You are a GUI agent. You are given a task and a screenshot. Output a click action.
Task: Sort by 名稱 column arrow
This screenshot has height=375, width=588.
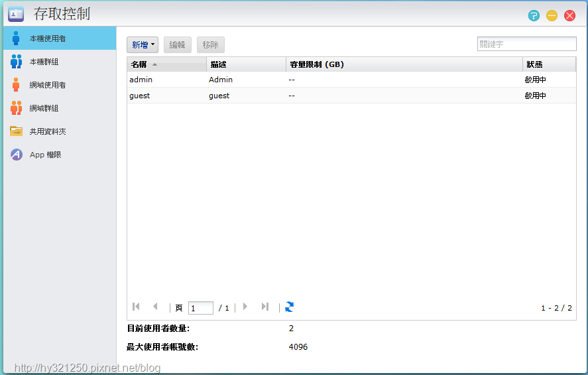pos(154,64)
